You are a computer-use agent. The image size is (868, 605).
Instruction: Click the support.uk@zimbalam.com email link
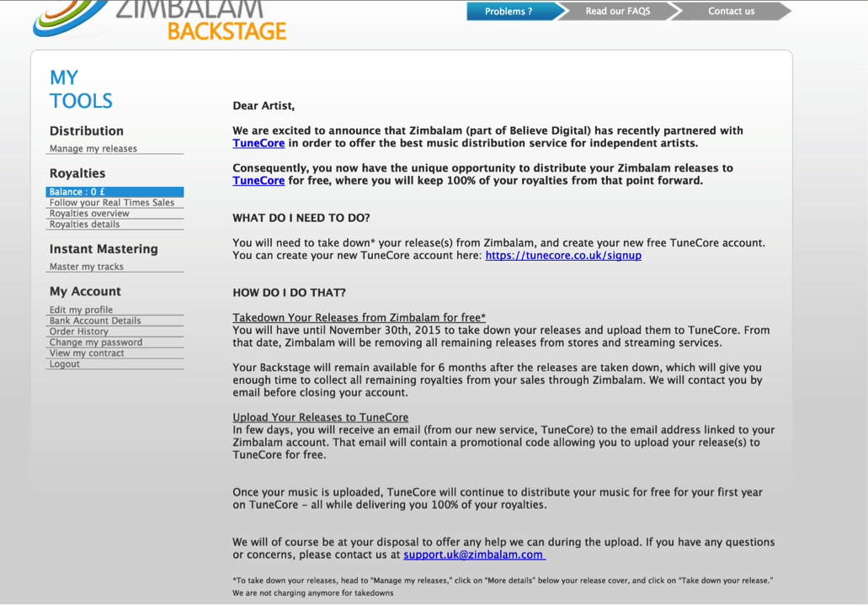pyautogui.click(x=474, y=555)
